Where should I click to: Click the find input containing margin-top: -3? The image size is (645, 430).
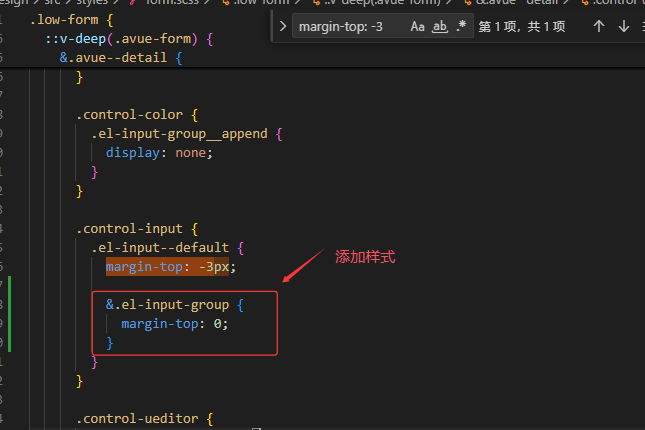(x=345, y=27)
